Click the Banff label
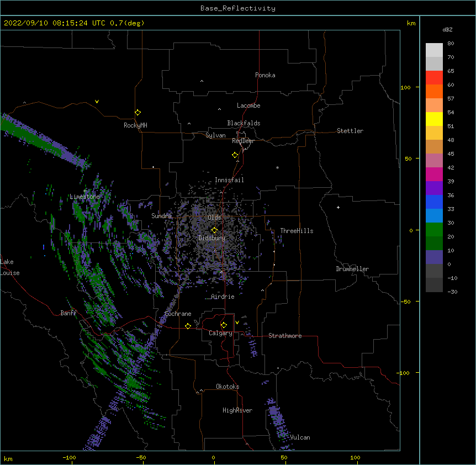Screen dimensions: 476x465 pyautogui.click(x=68, y=313)
